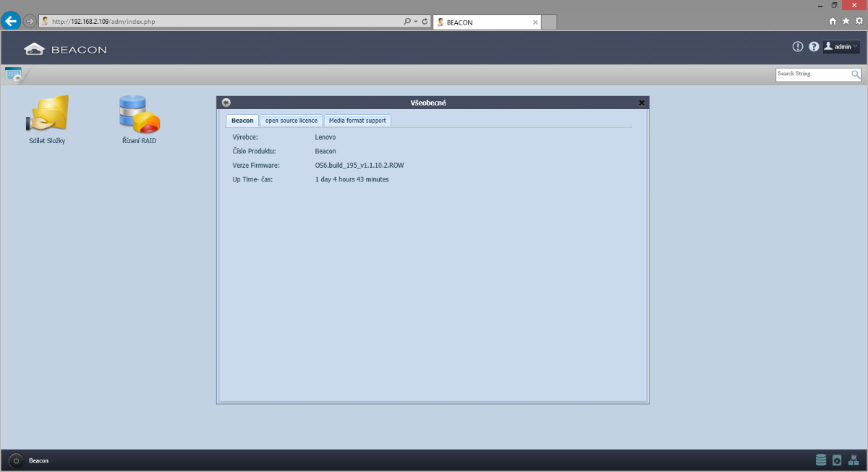Refresh the page using reload button
Screen dimensions: 868x472
click(425, 22)
